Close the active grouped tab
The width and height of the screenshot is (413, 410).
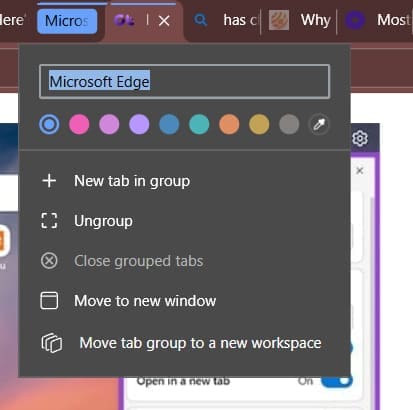pos(164,21)
